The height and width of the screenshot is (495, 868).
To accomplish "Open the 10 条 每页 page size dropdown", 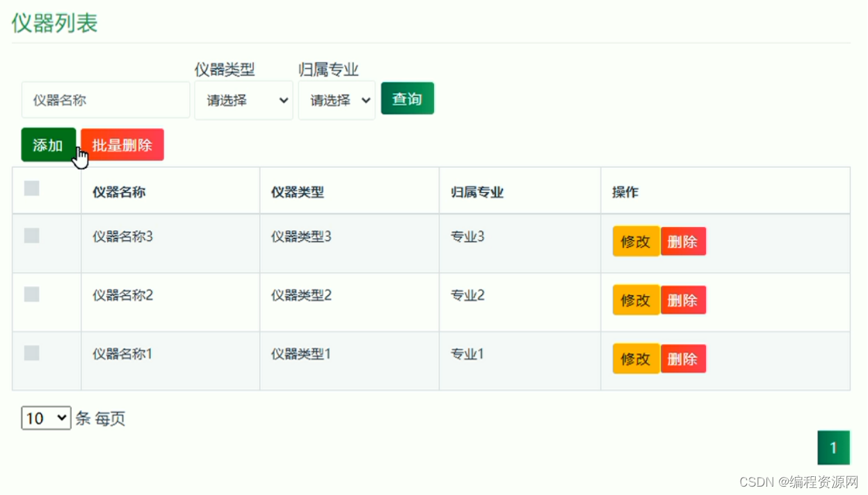I will [x=46, y=418].
